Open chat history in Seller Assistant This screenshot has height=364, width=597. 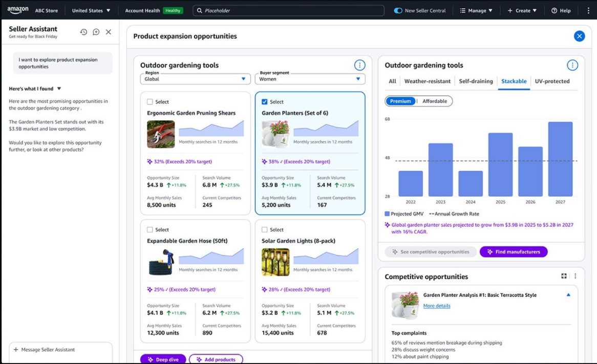click(x=83, y=32)
